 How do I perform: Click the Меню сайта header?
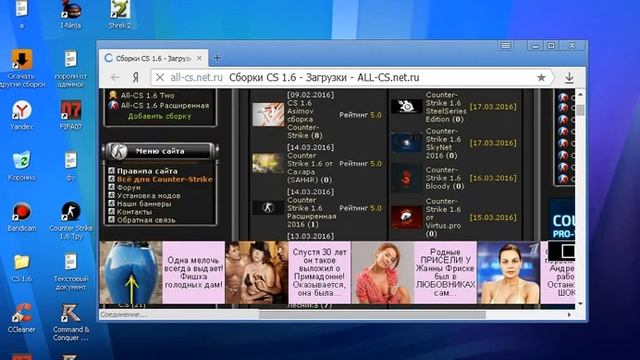tap(160, 151)
